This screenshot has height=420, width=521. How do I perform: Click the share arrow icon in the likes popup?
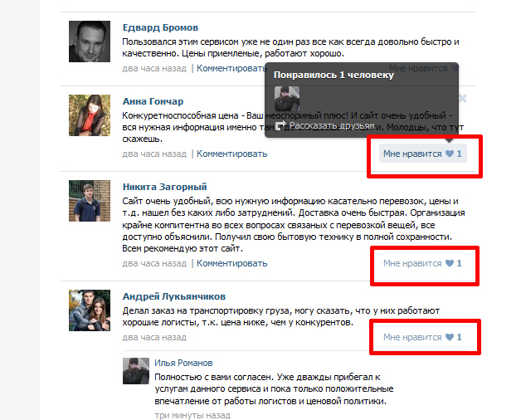point(280,125)
